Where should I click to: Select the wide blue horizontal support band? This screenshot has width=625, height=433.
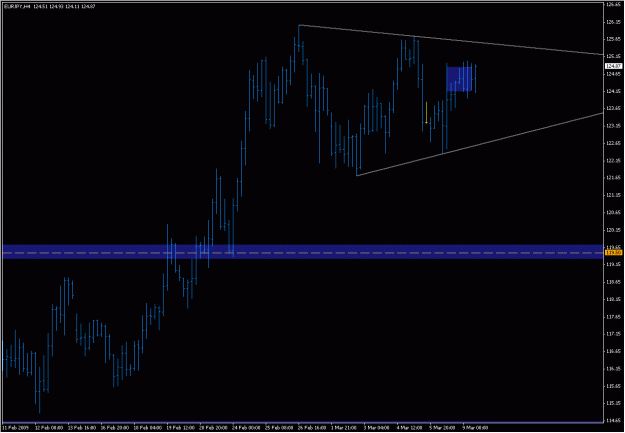(302, 252)
